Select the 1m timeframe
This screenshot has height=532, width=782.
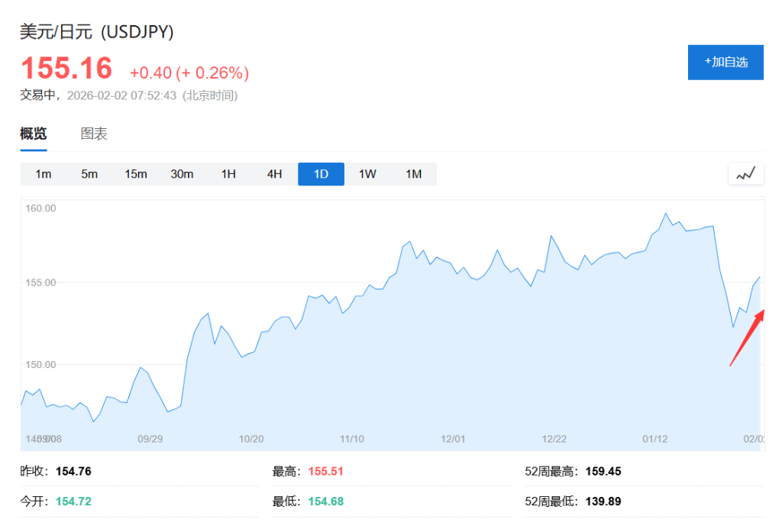tap(44, 174)
